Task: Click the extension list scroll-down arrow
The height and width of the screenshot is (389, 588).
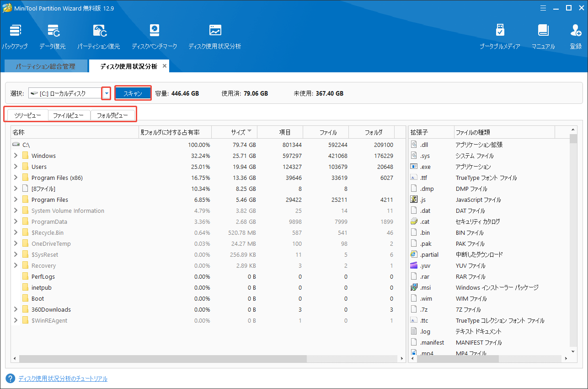Action: 573,351
